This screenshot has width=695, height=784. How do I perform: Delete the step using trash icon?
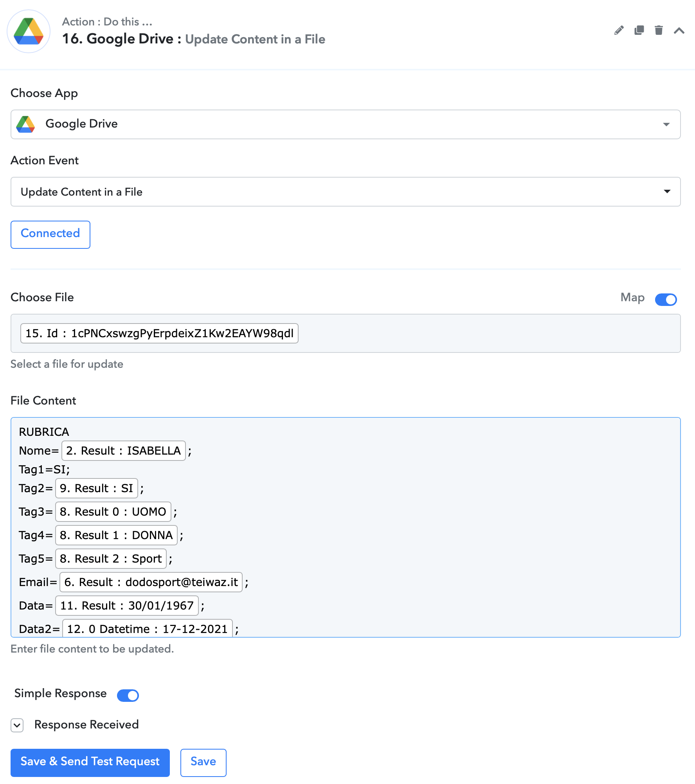[x=659, y=31]
